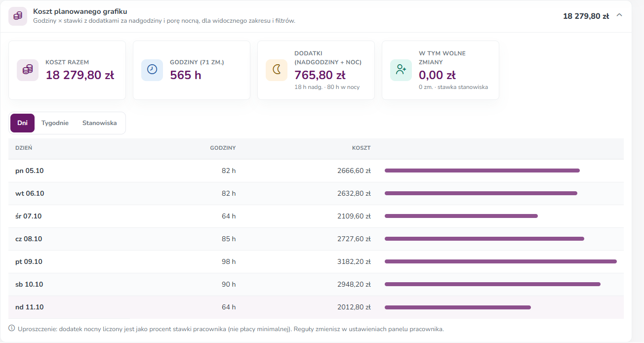Click the 2632,80 zł cost value
This screenshot has height=343, width=644.
click(x=354, y=193)
